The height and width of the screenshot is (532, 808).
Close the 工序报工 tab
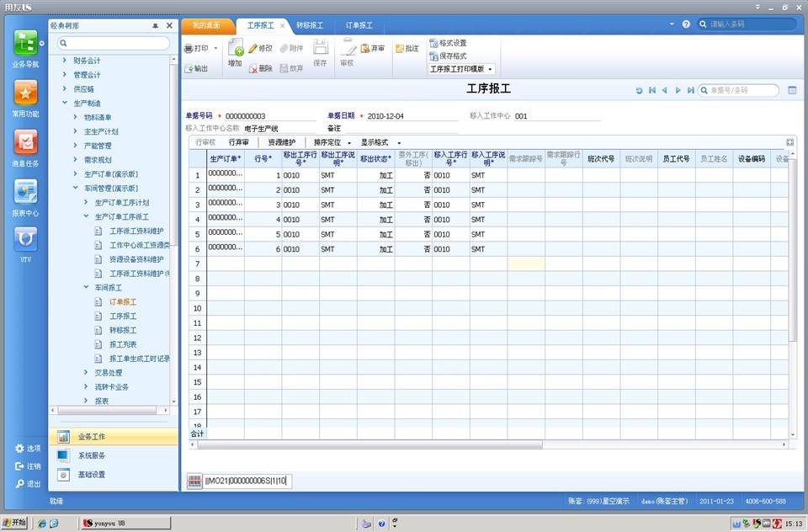click(x=283, y=25)
